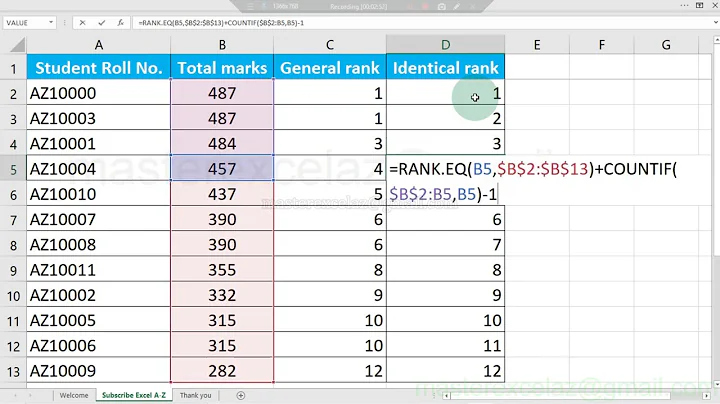Expand the formula bar with the chevron
The height and width of the screenshot is (404, 720).
(x=715, y=22)
